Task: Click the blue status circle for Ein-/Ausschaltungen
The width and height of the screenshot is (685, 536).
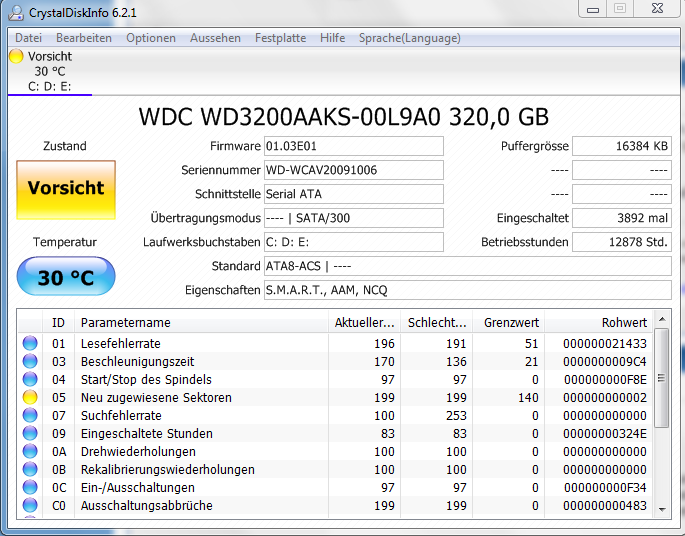Action: 30,487
